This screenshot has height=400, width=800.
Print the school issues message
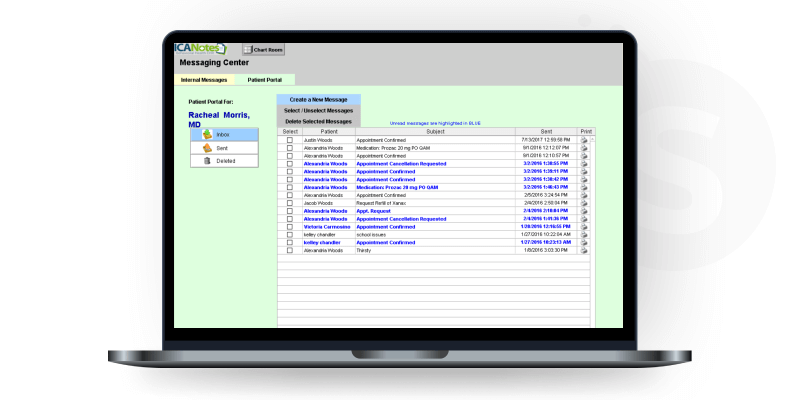point(585,235)
